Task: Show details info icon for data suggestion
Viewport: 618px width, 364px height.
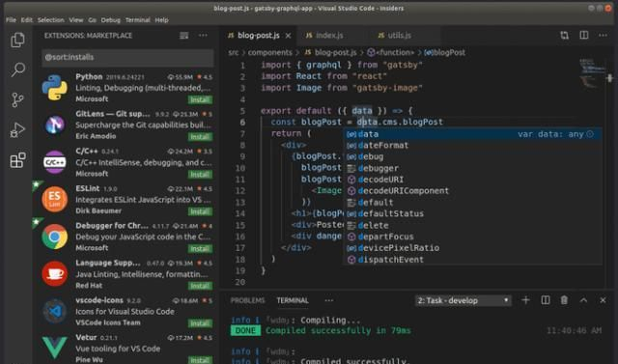Action: tap(590, 134)
